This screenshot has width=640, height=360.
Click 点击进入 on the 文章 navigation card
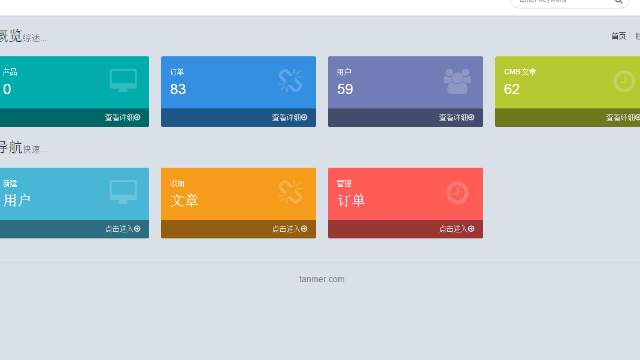(290, 229)
